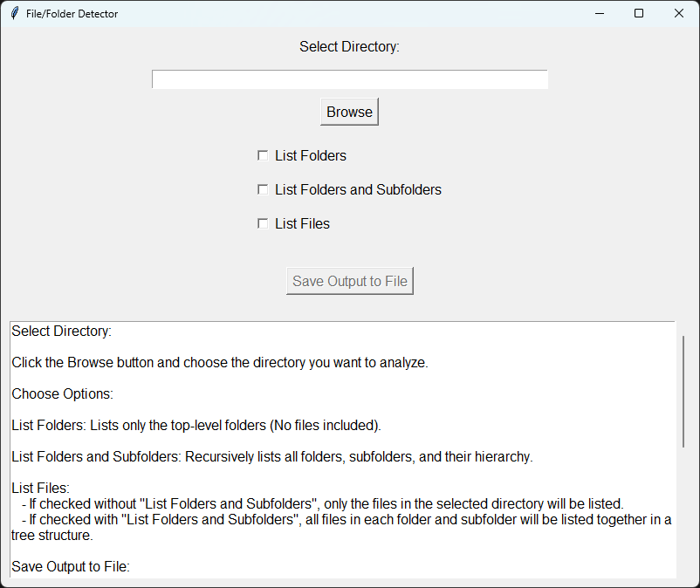
Task: Enable the List Folders checkbox
Action: [x=263, y=156]
